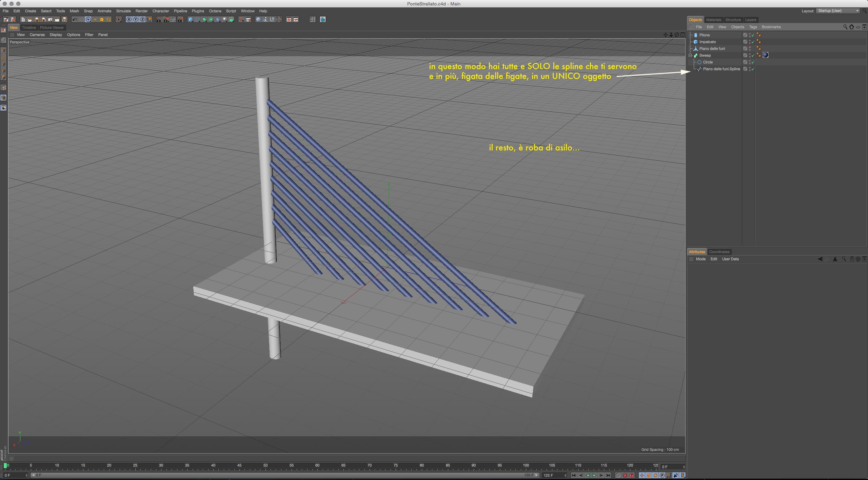Select Piano delle funi.Spline in tree
The width and height of the screenshot is (868, 480).
(x=721, y=69)
